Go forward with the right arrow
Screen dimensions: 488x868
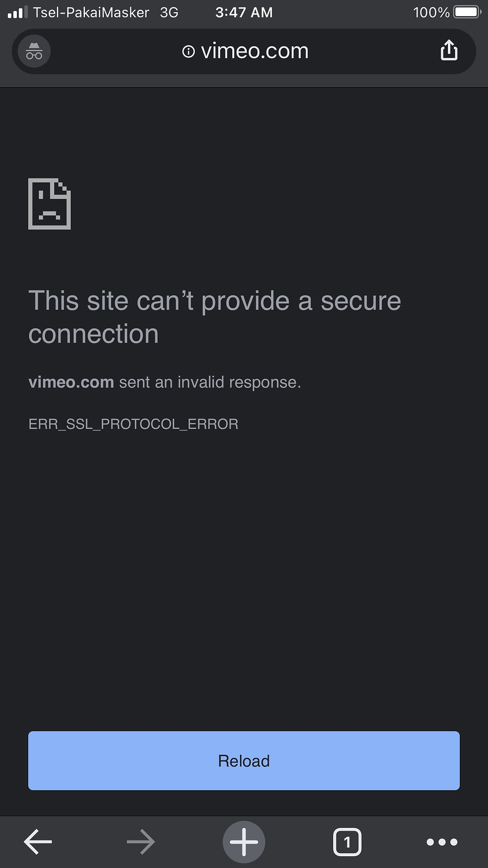tap(141, 842)
